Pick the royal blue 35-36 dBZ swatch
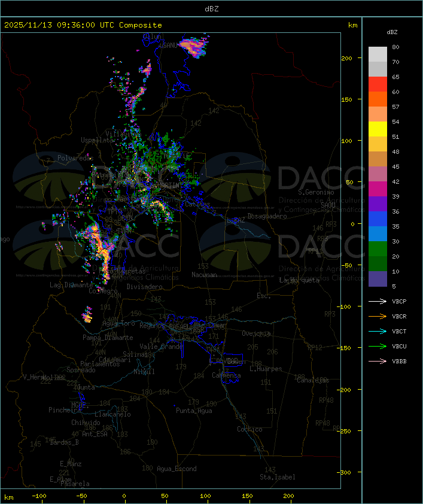This screenshot has height=504, width=423. [378, 218]
